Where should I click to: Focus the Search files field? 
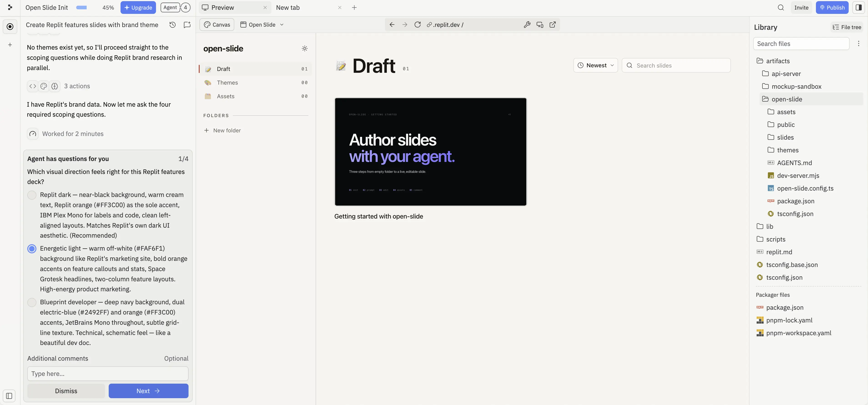coord(801,44)
